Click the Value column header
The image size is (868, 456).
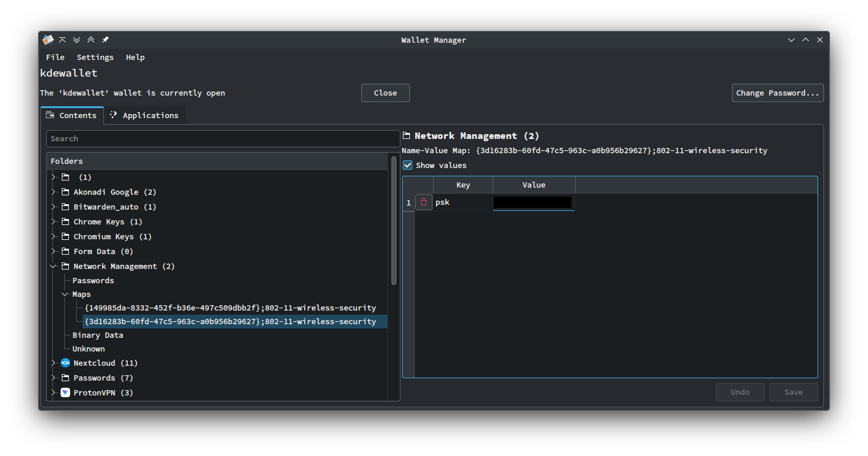(x=534, y=185)
